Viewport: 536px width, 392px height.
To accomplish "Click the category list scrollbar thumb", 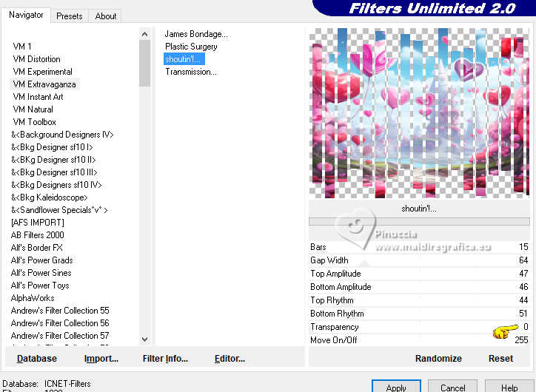I will coord(144,64).
